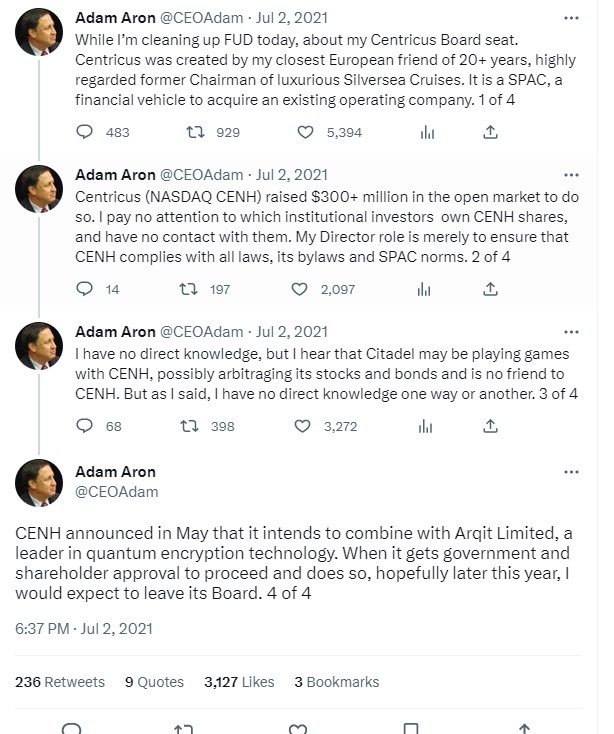The image size is (614, 734).
Task: Reply to the tweet with 14 replies
Action: coord(85,289)
